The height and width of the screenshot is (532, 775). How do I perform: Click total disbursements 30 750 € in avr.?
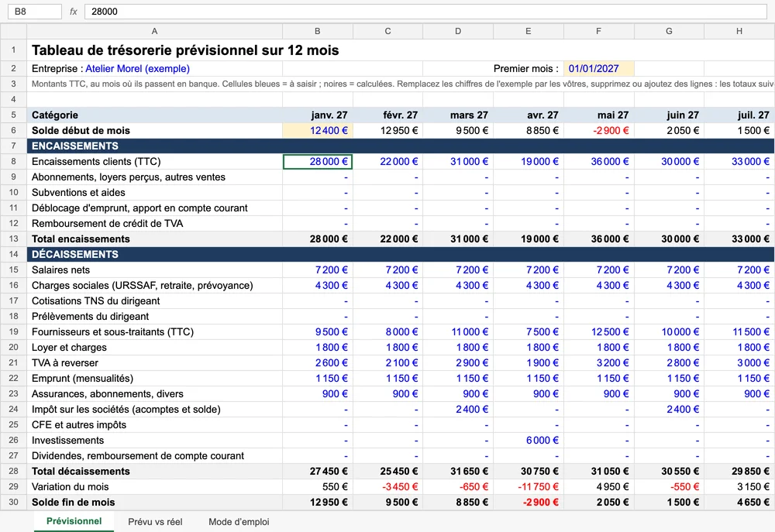point(529,472)
